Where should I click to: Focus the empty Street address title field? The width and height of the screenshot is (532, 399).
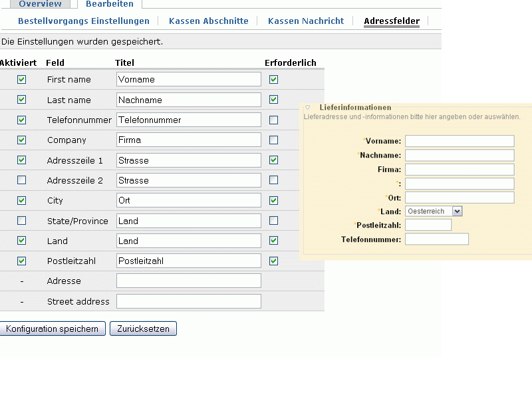coord(188,302)
